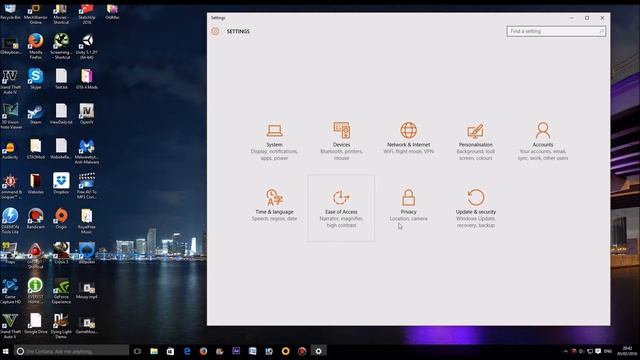Select the Grand Theft Auto IV shortcut
Image resolution: width=640 pixels, height=360 pixels.
[10, 82]
